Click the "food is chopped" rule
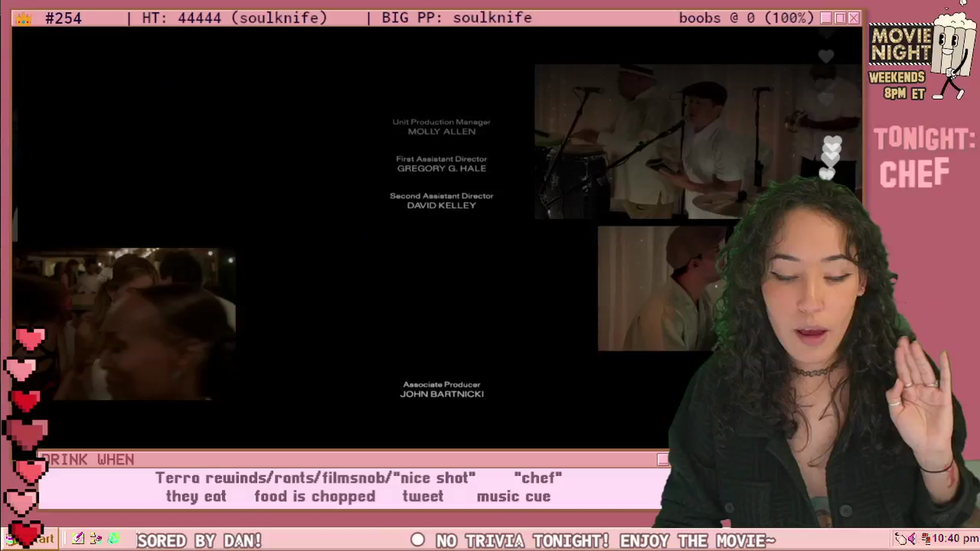The height and width of the screenshot is (551, 980). click(314, 496)
